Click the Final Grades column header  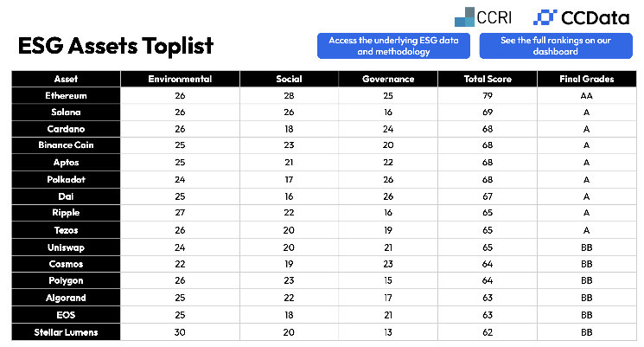[x=586, y=79]
